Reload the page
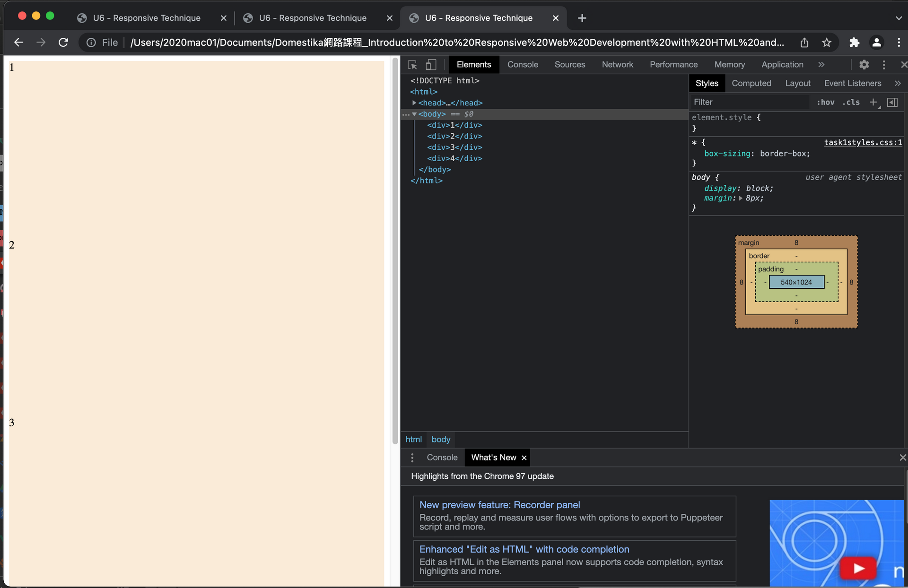The height and width of the screenshot is (588, 908). (x=63, y=43)
